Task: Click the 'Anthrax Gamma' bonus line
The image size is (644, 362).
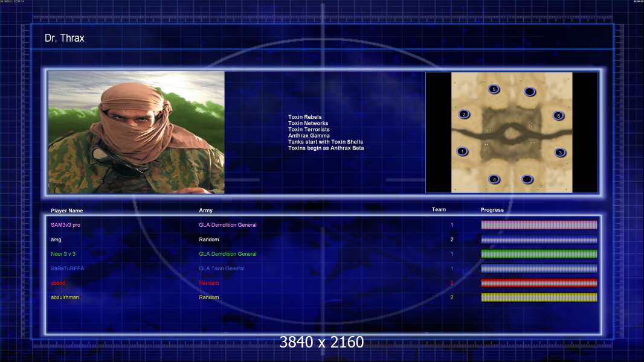Action: [x=309, y=135]
